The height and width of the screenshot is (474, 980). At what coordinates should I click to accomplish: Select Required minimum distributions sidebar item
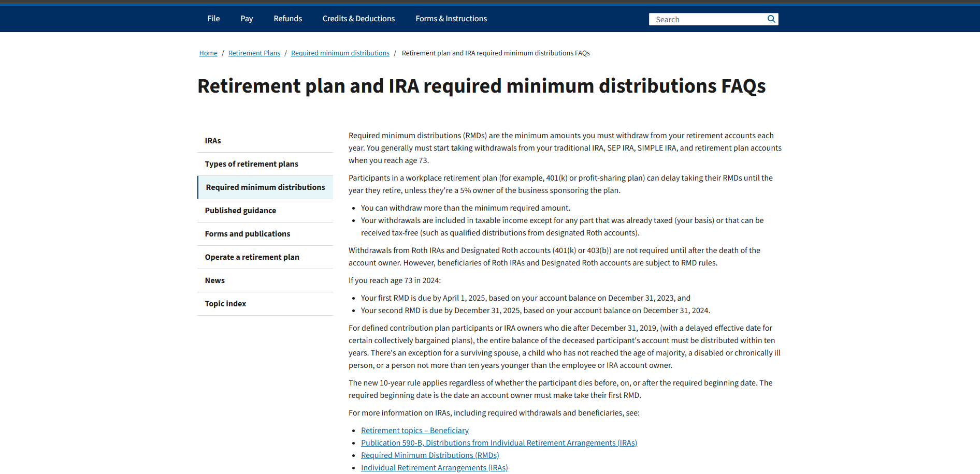click(265, 187)
